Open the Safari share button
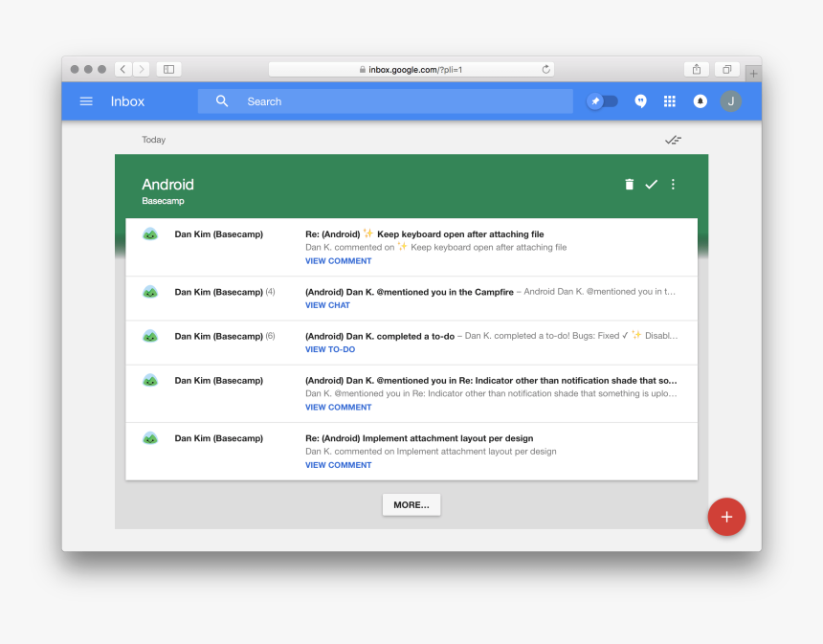This screenshot has width=823, height=644. click(x=697, y=69)
